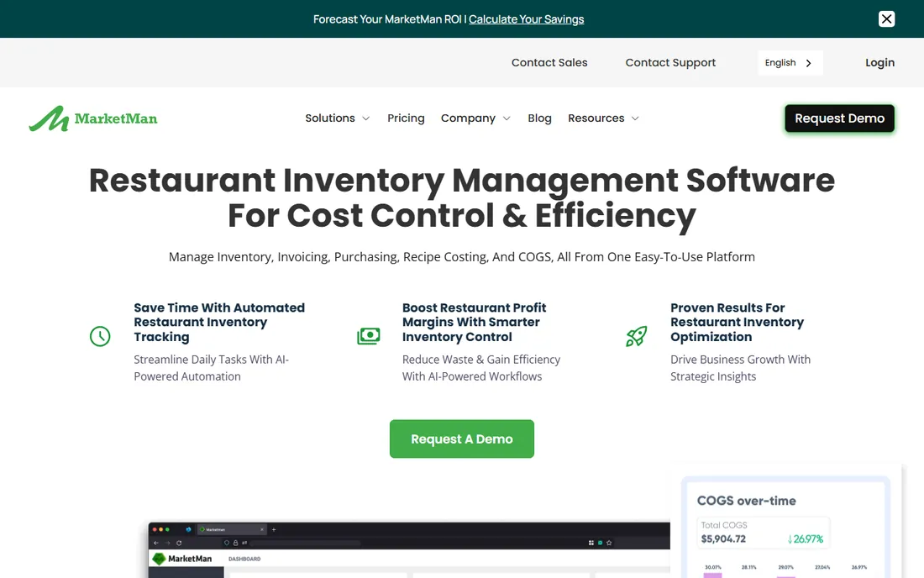Viewport: 924px width, 578px height.
Task: Expand the Solutions menu
Action: tap(337, 118)
